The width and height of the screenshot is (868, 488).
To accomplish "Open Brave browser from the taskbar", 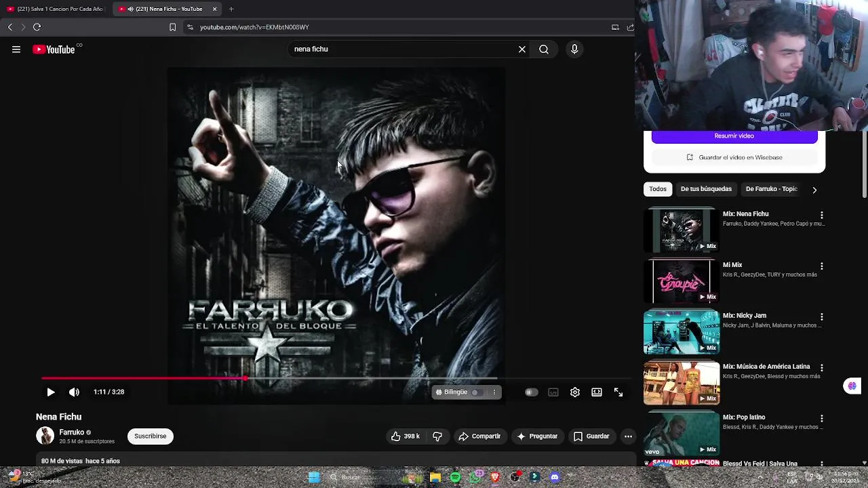I will click(x=495, y=477).
